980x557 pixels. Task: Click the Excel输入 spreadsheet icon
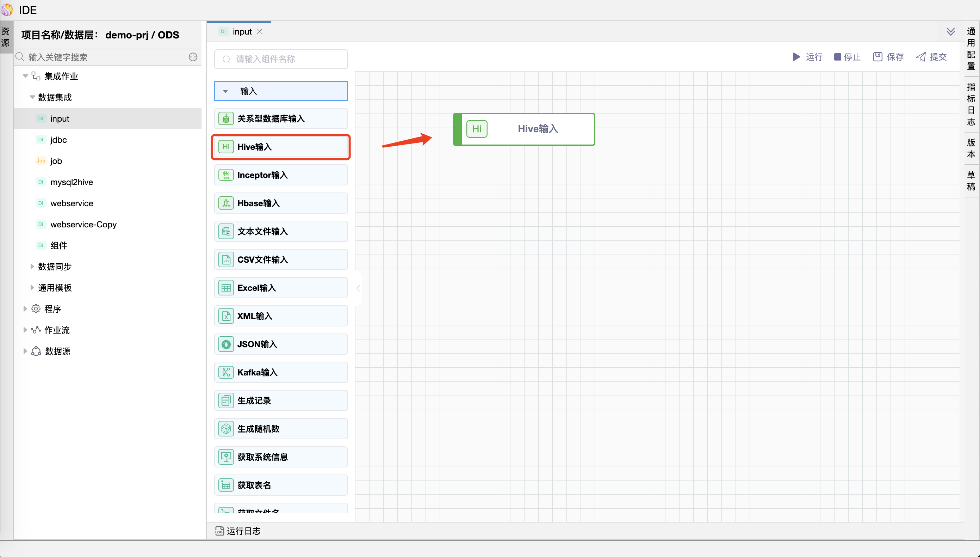[x=226, y=288]
